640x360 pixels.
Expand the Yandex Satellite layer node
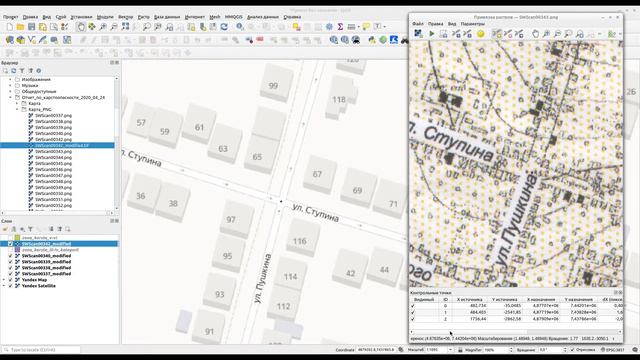click(4, 286)
